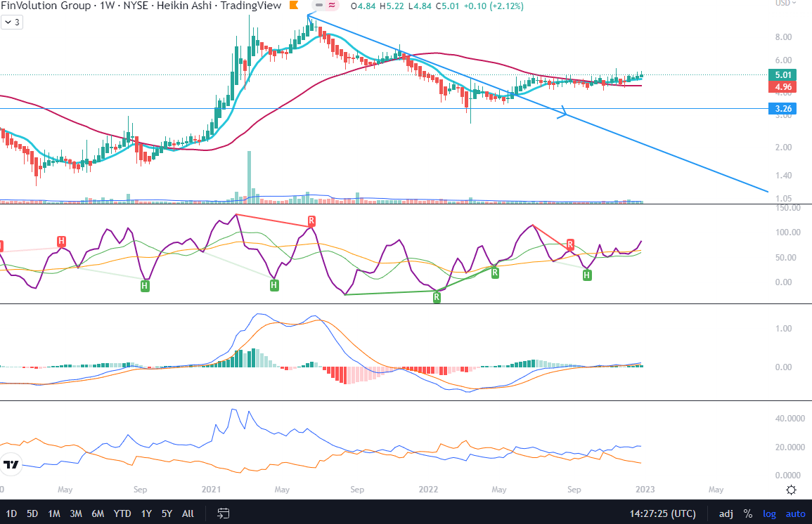
Task: Select the 3M time range
Action: point(76,513)
